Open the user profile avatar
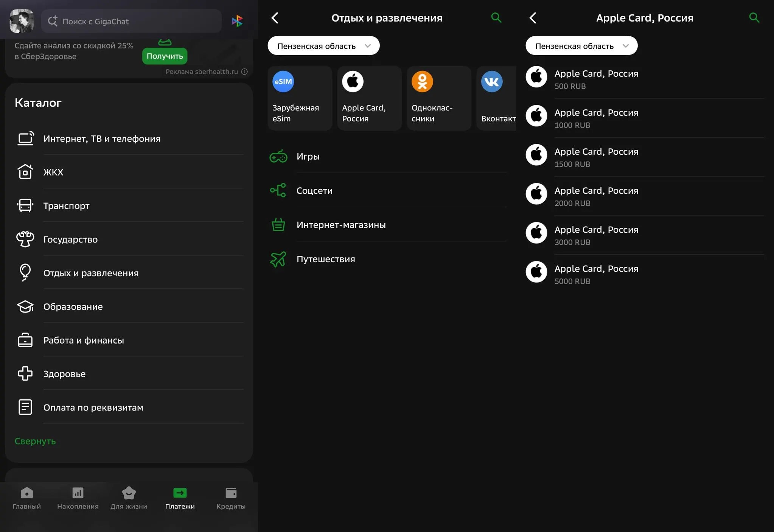The height and width of the screenshot is (532, 774). 21,21
